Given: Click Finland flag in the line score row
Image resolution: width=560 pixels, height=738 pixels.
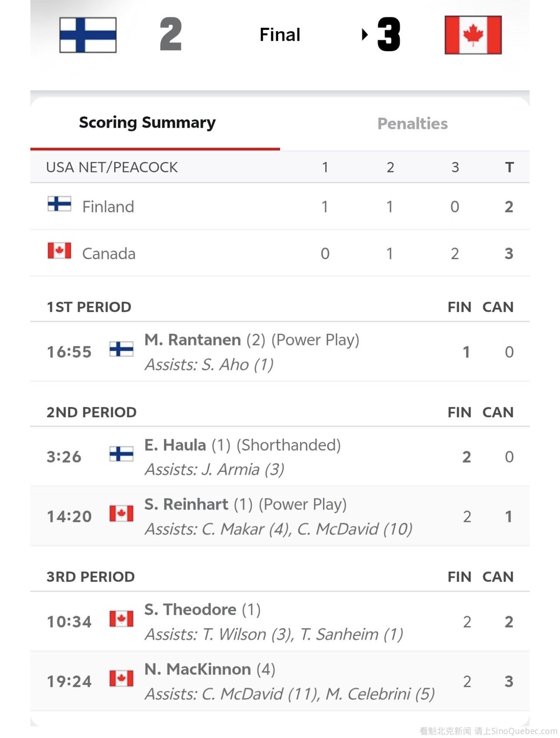Looking at the screenshot, I should pyautogui.click(x=59, y=204).
